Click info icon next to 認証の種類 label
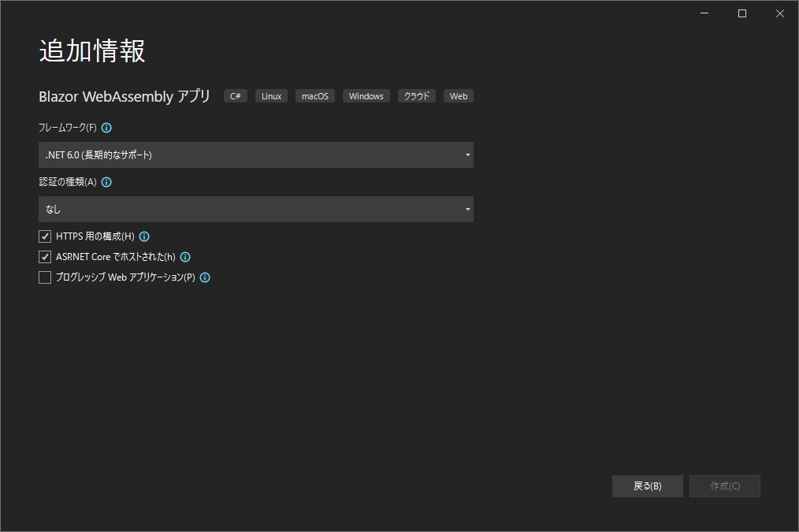Viewport: 799px width, 532px height. pos(106,182)
